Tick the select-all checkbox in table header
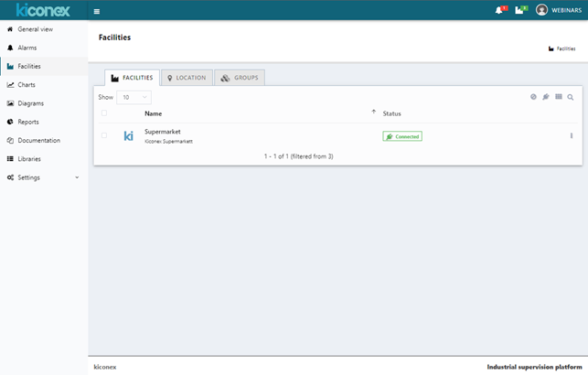The image size is (588, 375). click(x=104, y=113)
